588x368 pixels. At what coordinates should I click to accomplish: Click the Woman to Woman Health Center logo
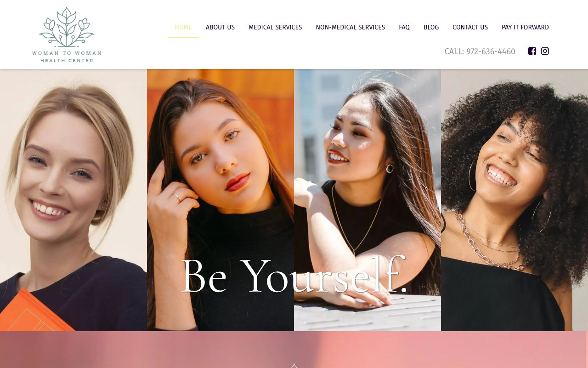[x=67, y=34]
